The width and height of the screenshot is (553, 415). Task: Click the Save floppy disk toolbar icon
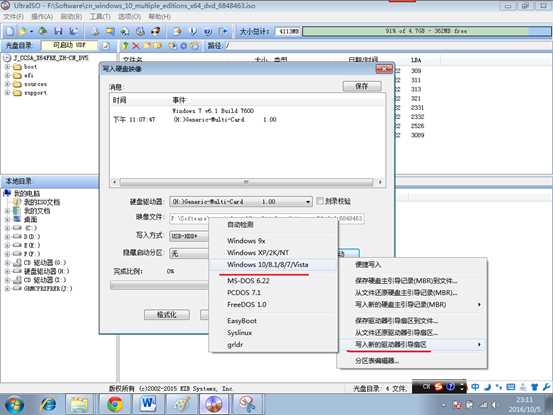59,31
